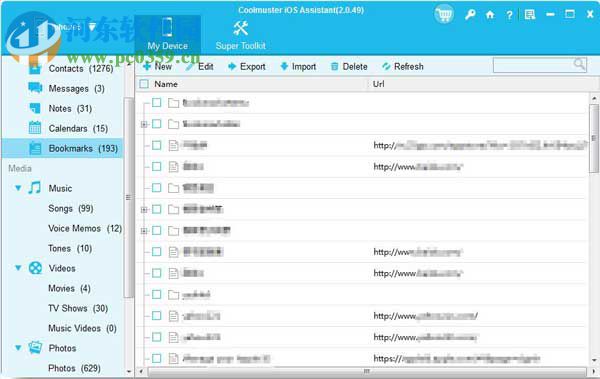Go to the home icon in title bar
This screenshot has height=379, width=600.
click(490, 15)
